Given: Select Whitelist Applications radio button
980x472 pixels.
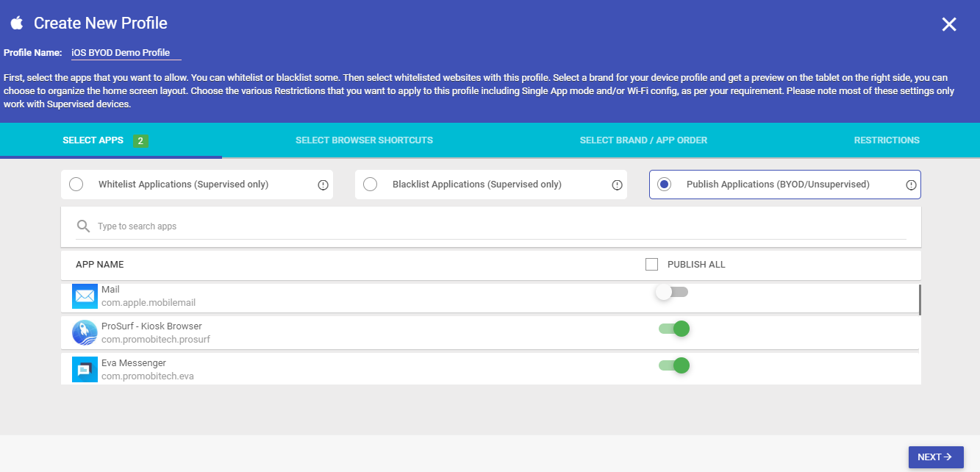Looking at the screenshot, I should (76, 185).
